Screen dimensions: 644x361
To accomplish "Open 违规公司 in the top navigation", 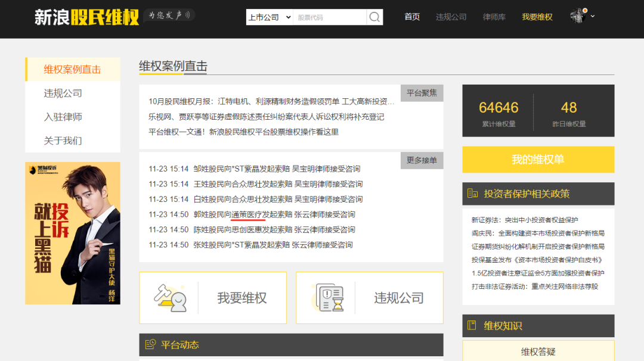I will pos(451,17).
